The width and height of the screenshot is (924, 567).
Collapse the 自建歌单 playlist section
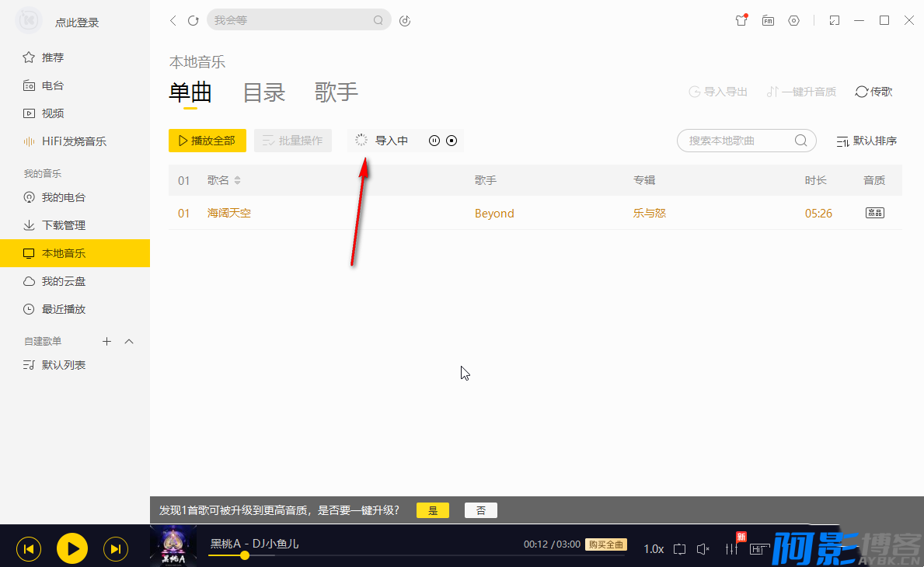tap(130, 342)
